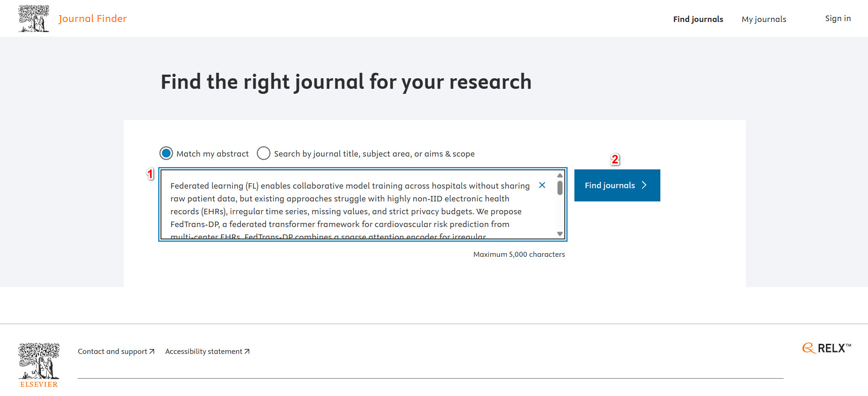Open the Journal Finder home link
The width and height of the screenshot is (868, 396).
click(x=92, y=18)
